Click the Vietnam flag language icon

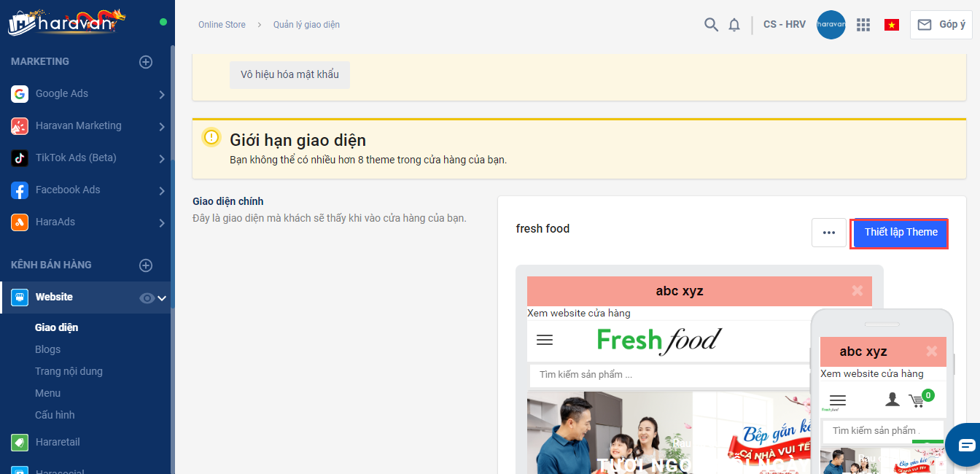tap(891, 25)
